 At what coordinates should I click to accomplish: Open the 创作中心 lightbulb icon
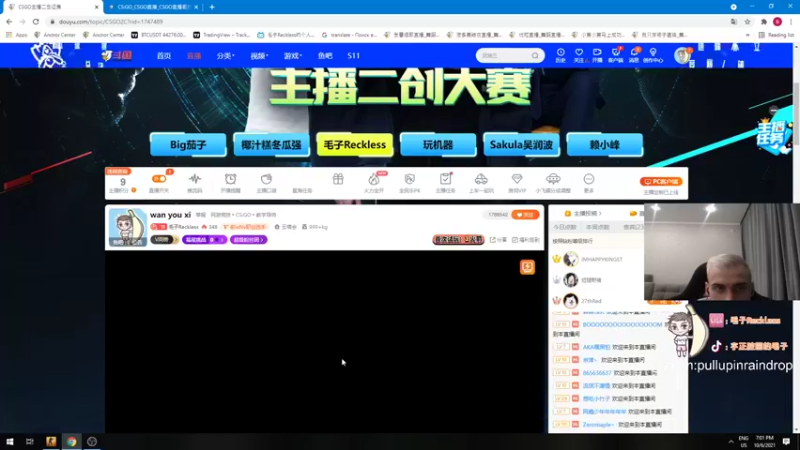653,53
